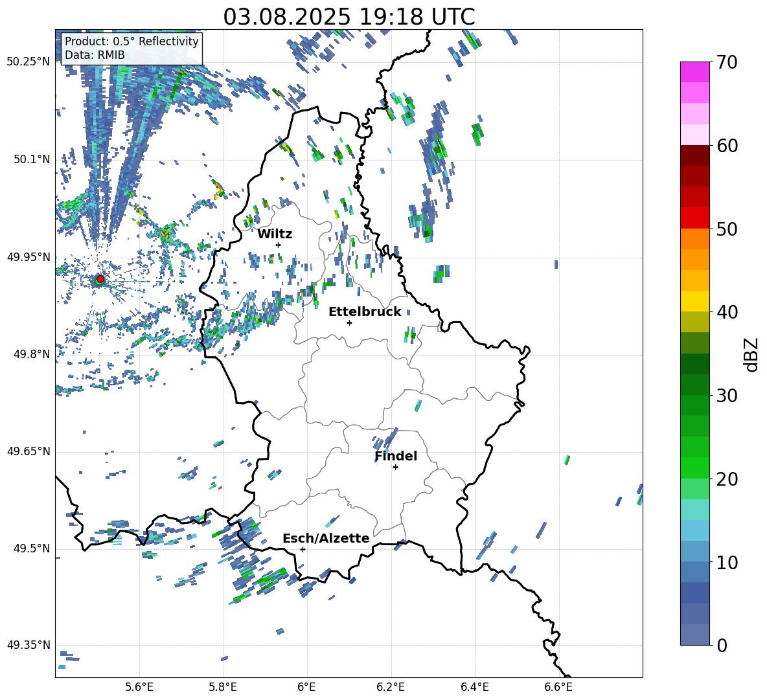Click the 20 value on colorbar

click(x=727, y=479)
